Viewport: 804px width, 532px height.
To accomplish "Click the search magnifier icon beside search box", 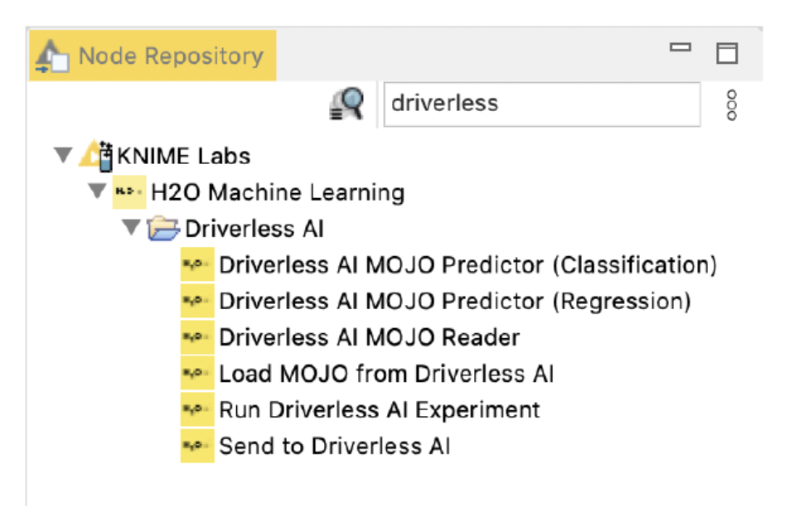I will pyautogui.click(x=346, y=104).
